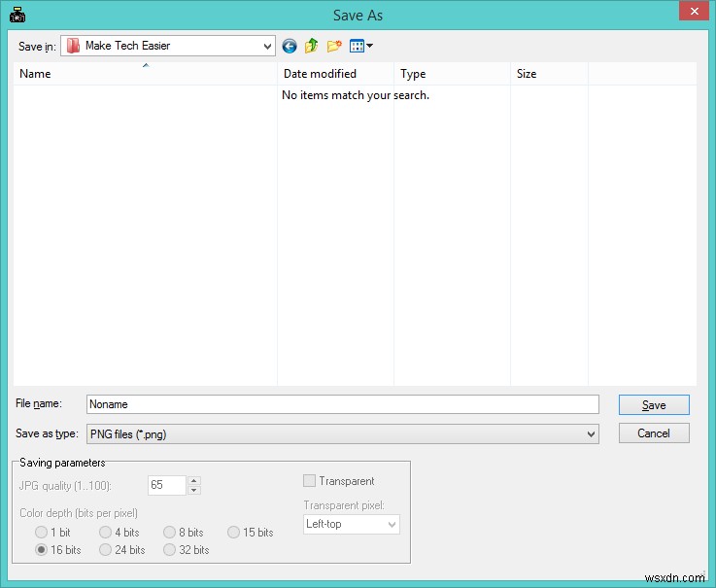This screenshot has width=716, height=588.
Task: Open the Transparent pixel Left-top dropdown
Action: (351, 524)
